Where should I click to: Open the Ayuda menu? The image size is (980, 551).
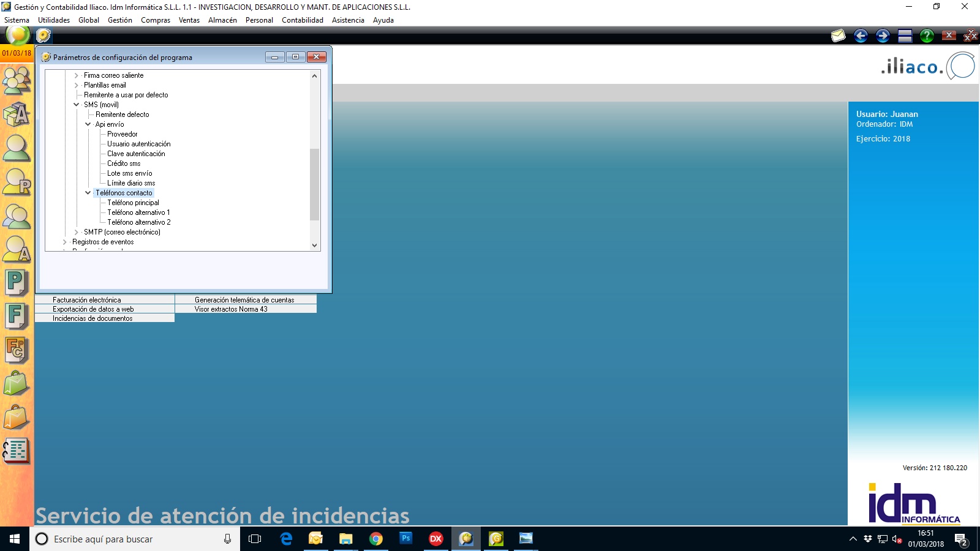point(383,20)
